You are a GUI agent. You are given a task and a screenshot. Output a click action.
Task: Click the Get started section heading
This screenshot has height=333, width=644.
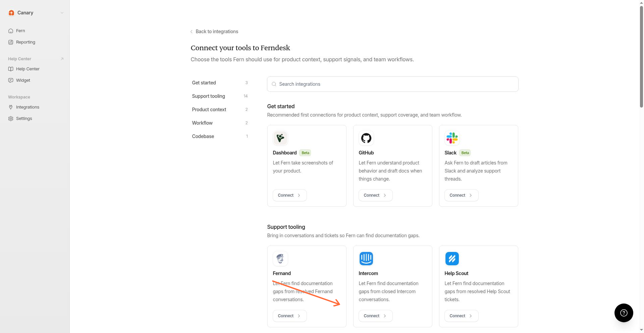[x=281, y=107]
